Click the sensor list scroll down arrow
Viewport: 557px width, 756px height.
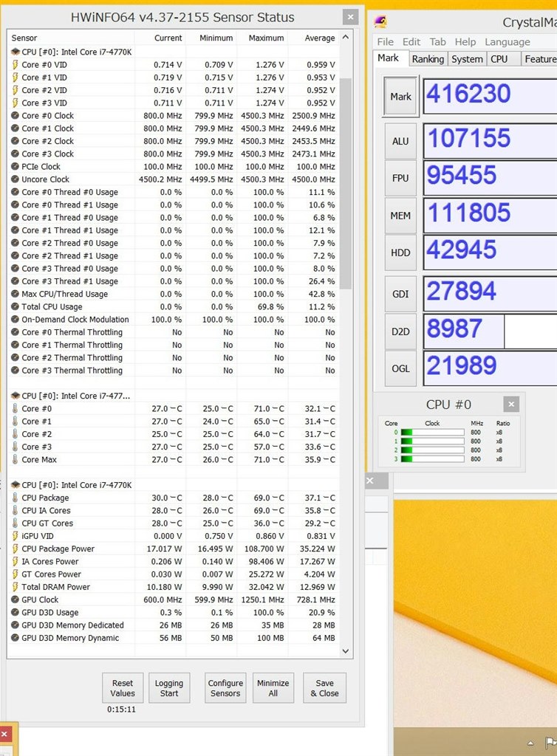pyautogui.click(x=346, y=651)
